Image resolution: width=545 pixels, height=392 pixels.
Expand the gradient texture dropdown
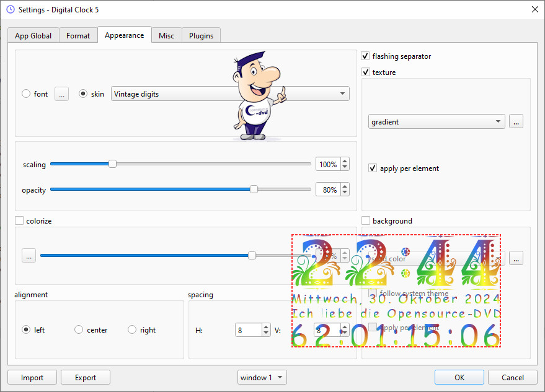pos(436,122)
